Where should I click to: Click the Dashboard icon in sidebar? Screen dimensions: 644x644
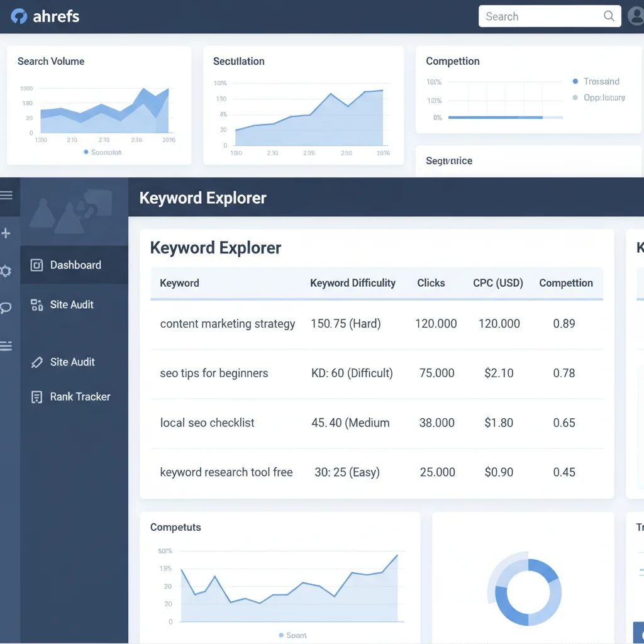point(36,265)
